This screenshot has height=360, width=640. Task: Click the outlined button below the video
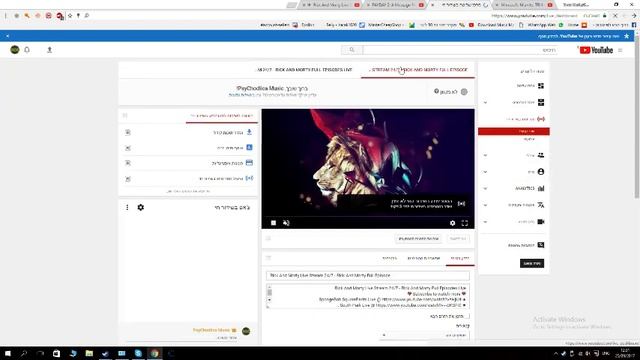click(x=418, y=239)
